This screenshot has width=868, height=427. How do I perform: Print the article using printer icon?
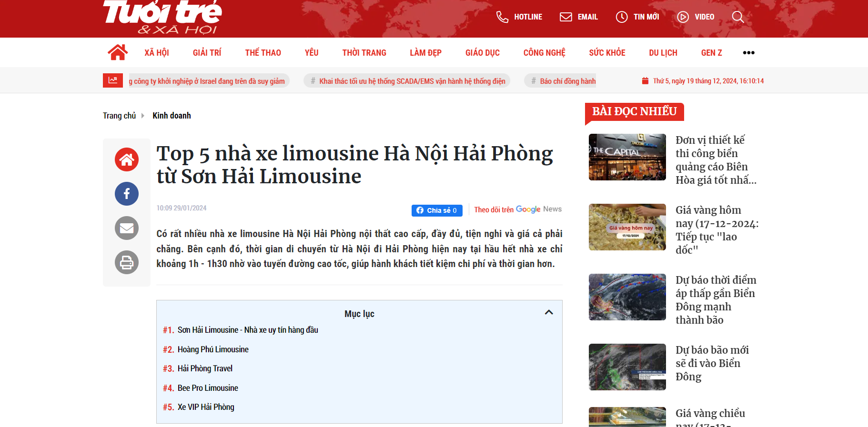tap(127, 262)
